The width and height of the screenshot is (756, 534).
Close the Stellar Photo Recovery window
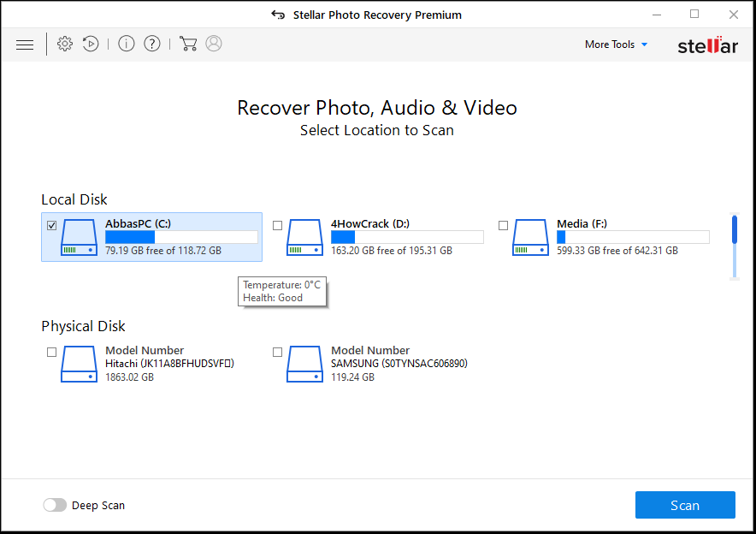coord(734,15)
